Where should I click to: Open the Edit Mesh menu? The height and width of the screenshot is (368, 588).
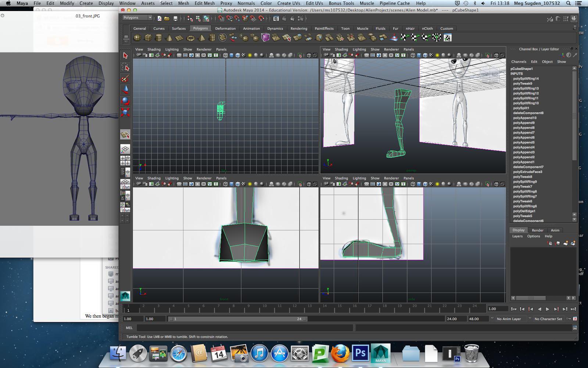(x=204, y=3)
